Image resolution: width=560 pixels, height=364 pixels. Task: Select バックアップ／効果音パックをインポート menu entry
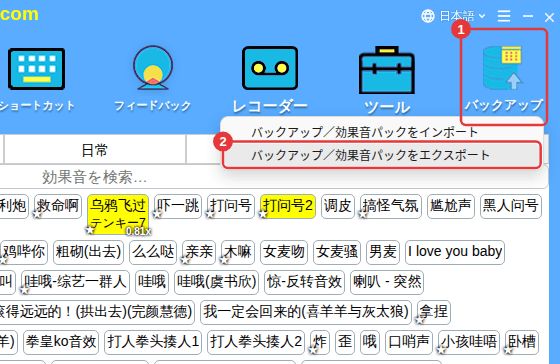[x=364, y=133]
